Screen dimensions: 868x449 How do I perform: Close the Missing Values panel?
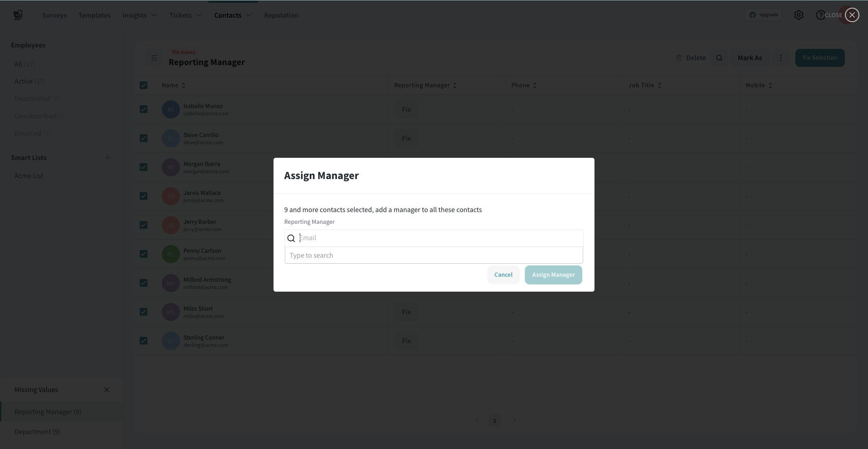click(x=107, y=390)
